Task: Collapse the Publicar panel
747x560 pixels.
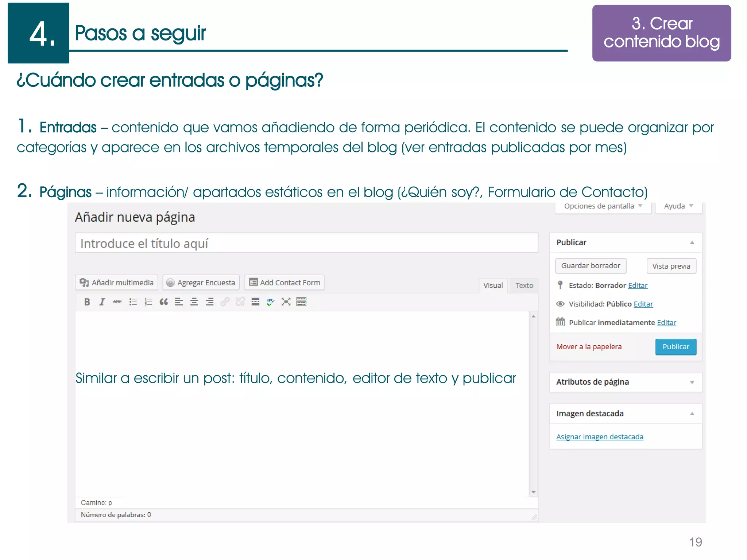Action: [x=692, y=243]
